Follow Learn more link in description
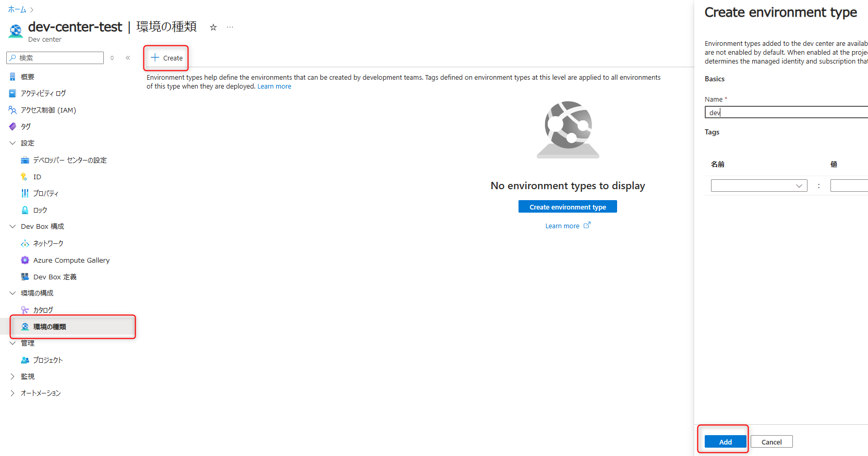The image size is (868, 456). click(x=274, y=87)
